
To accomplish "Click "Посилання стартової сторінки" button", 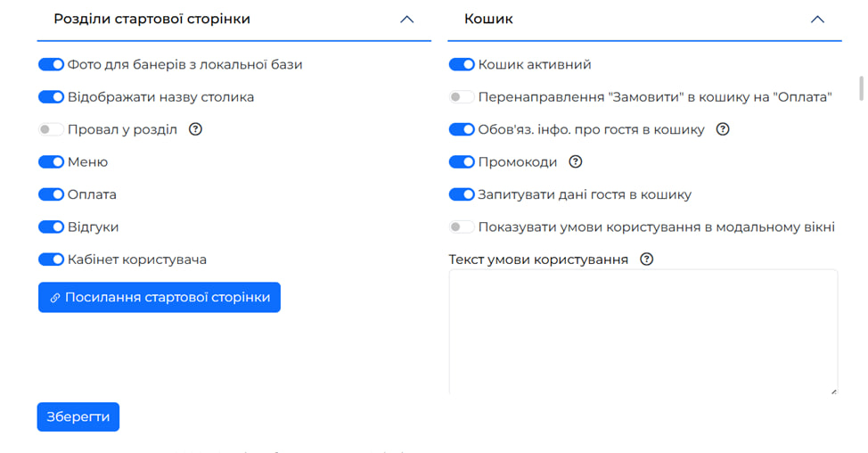I will pyautogui.click(x=160, y=298).
